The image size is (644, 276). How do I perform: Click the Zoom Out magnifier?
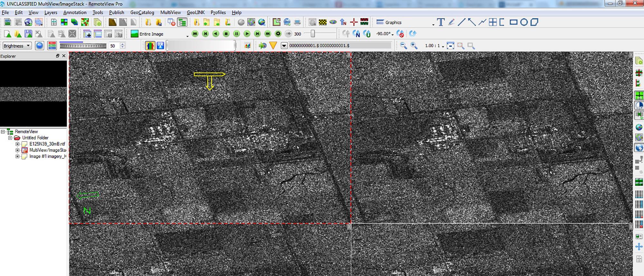403,46
